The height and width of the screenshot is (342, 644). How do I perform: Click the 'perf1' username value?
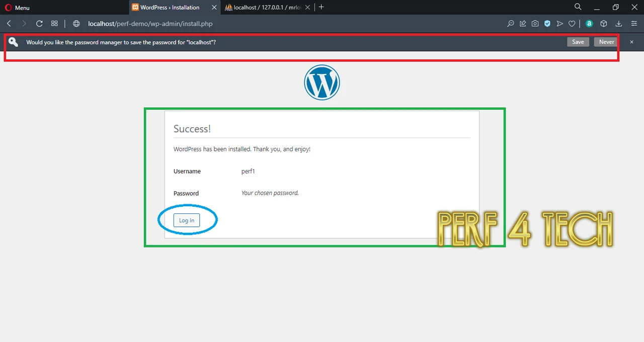click(248, 172)
